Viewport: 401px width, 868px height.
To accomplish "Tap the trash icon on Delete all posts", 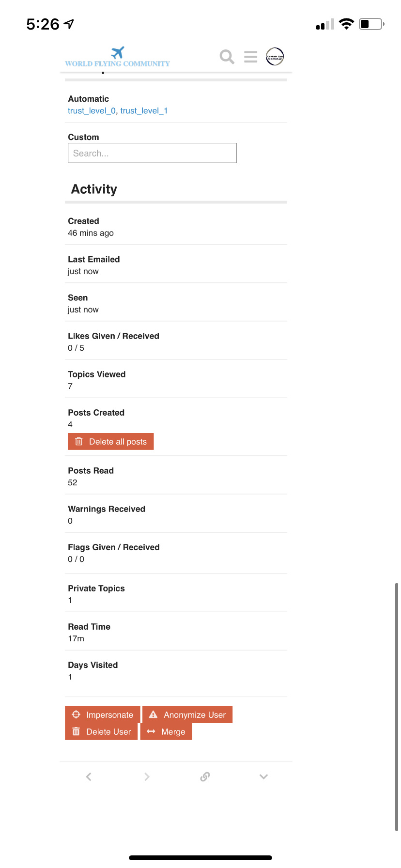I will [x=79, y=442].
